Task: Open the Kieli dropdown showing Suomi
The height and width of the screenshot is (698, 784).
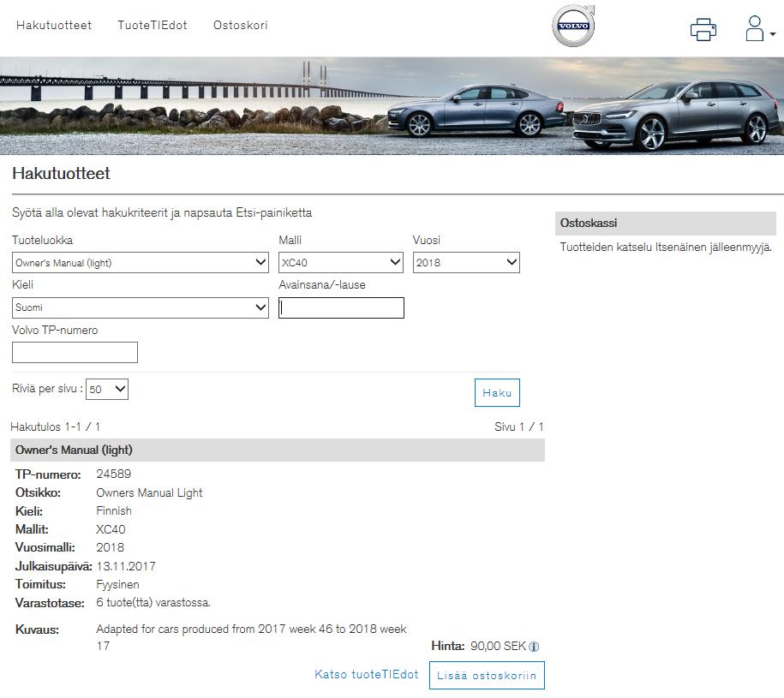Action: coord(140,307)
